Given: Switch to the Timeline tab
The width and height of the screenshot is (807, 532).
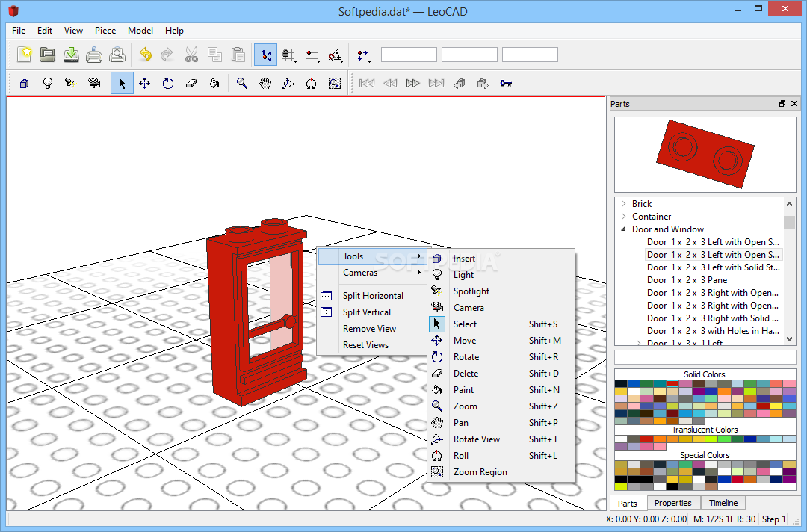Looking at the screenshot, I should click(x=723, y=503).
